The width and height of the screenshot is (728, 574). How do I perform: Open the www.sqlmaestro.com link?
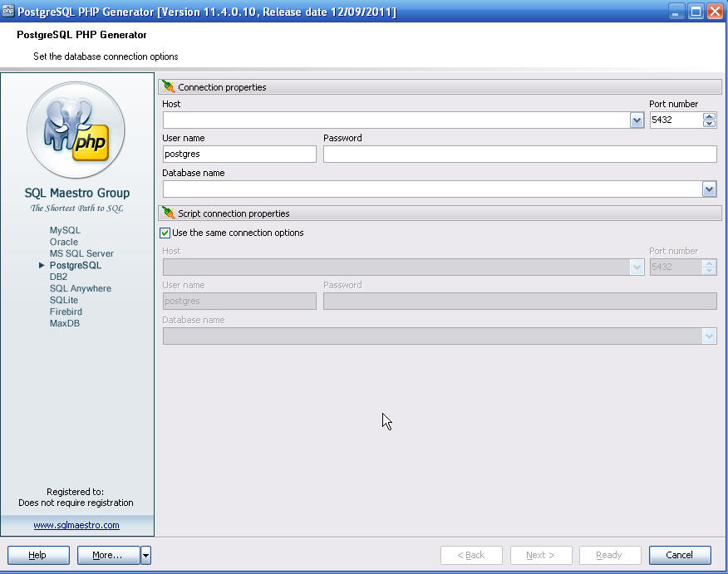click(76, 525)
